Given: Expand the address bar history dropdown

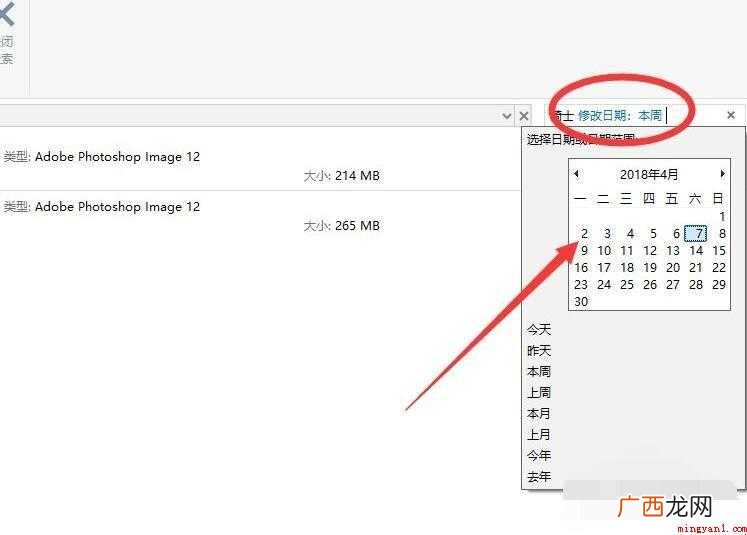Looking at the screenshot, I should [x=507, y=116].
